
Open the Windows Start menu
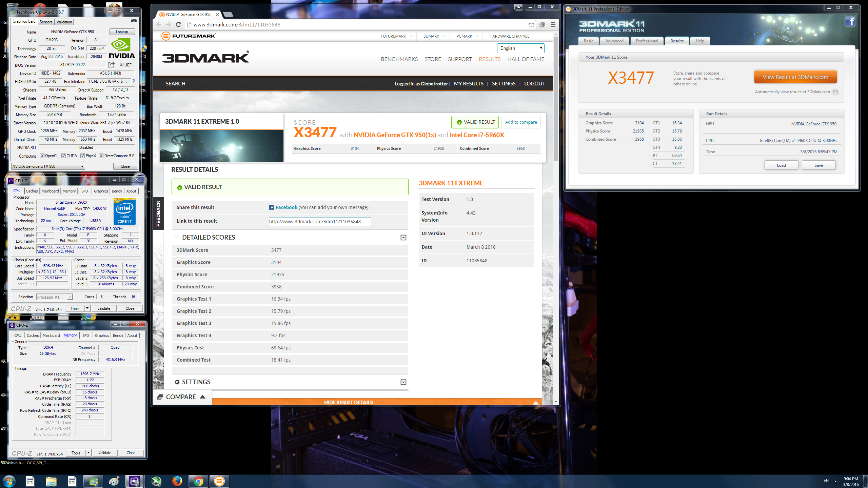tap(9, 481)
